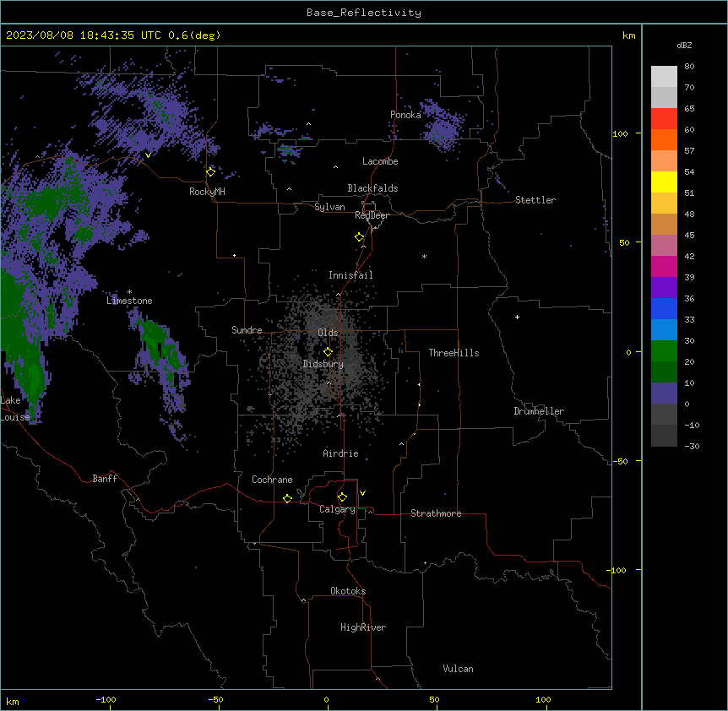
Task: Select the red 65-60 dBZ legend swatch
Action: [664, 118]
